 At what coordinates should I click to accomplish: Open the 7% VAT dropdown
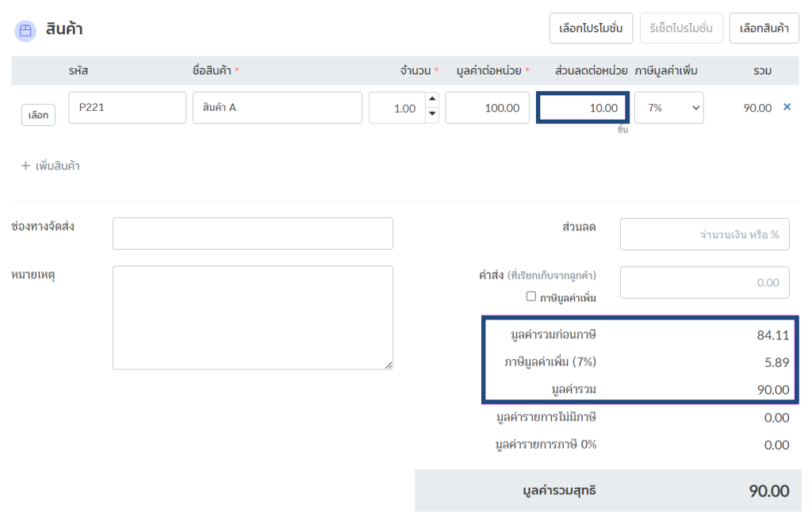coord(668,108)
